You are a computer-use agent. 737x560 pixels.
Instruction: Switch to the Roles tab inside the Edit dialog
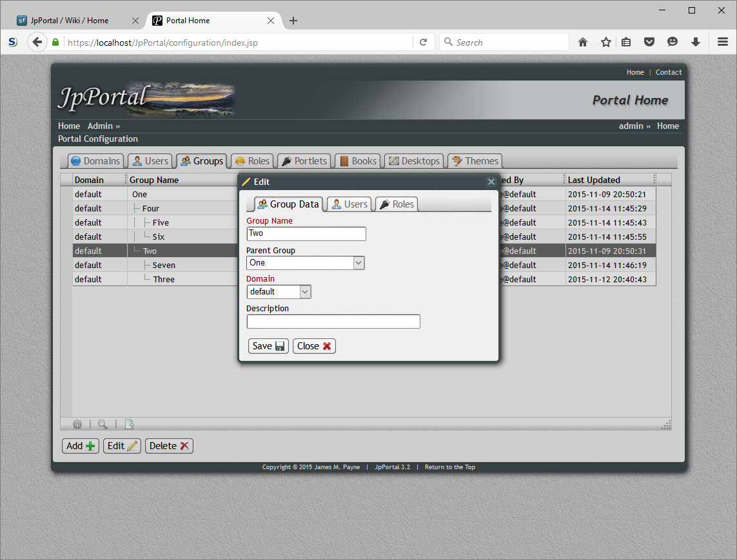pyautogui.click(x=396, y=204)
